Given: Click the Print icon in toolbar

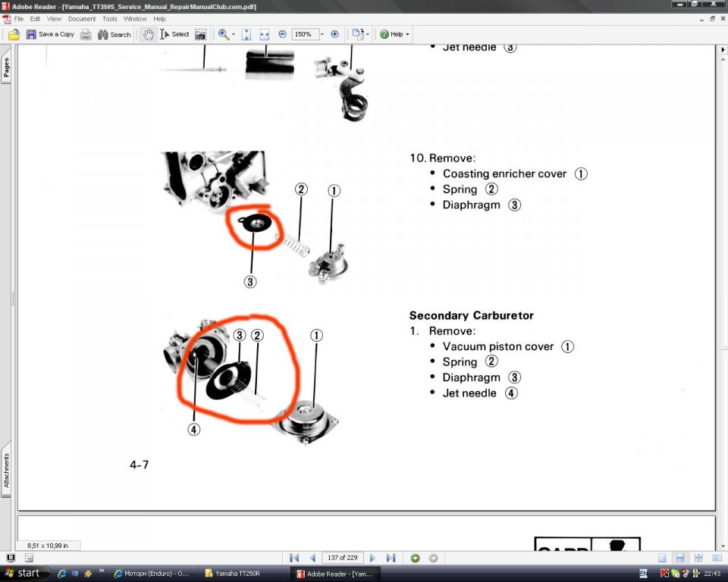Looking at the screenshot, I should click(x=86, y=34).
